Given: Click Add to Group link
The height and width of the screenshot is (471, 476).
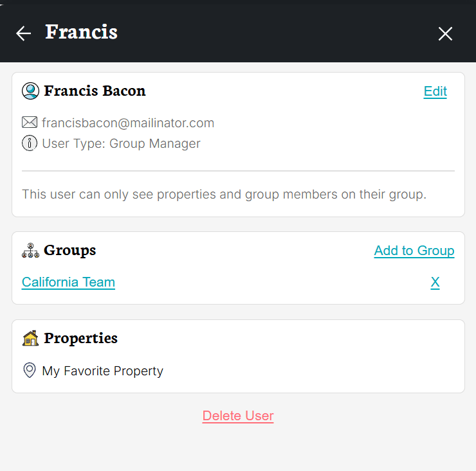Looking at the screenshot, I should pos(414,251).
